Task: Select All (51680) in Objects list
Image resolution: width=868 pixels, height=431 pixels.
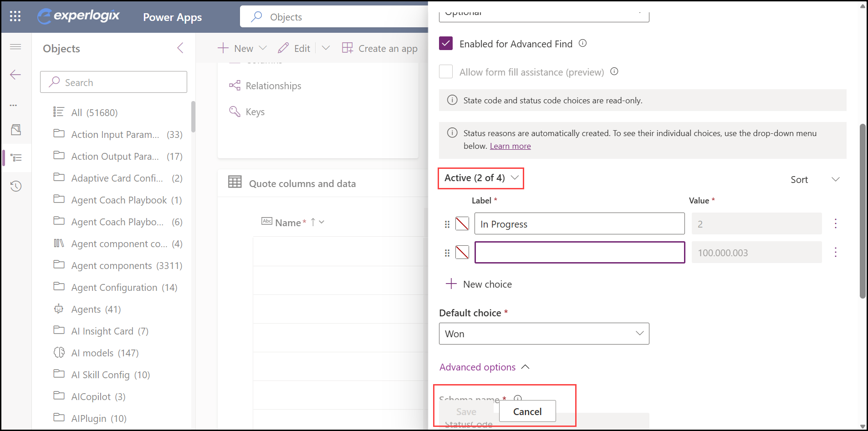Action: click(x=94, y=112)
